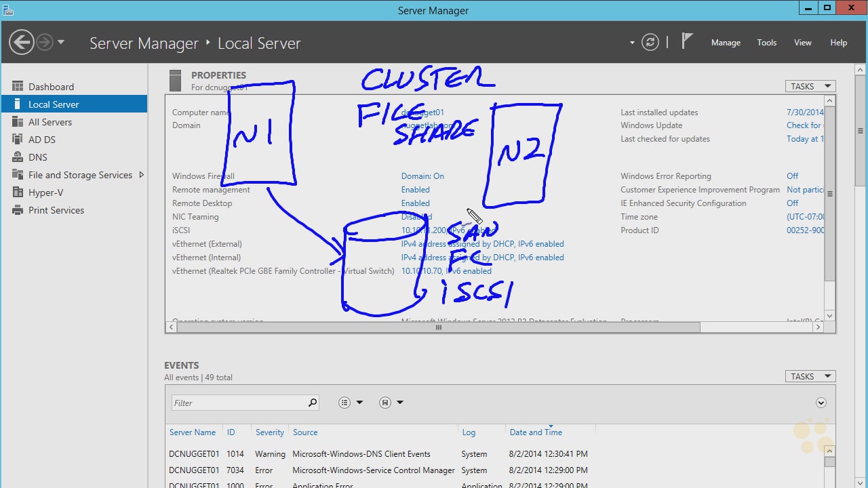Select Print Services in the sidebar

tap(74, 210)
